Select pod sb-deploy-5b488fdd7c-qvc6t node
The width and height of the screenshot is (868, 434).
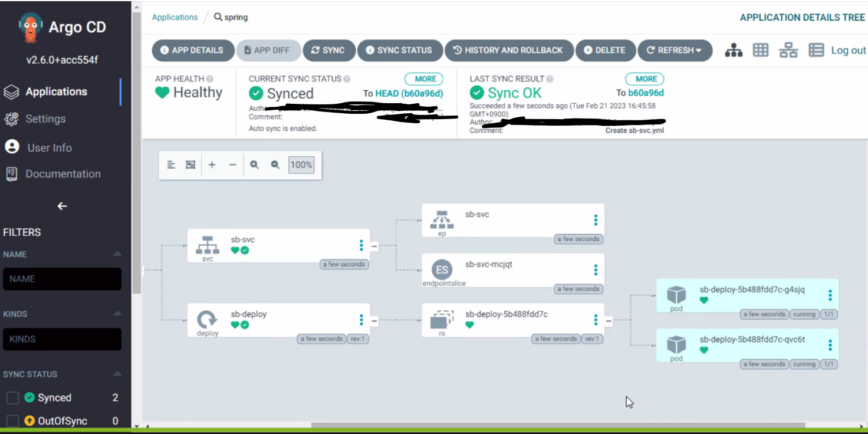coord(747,345)
